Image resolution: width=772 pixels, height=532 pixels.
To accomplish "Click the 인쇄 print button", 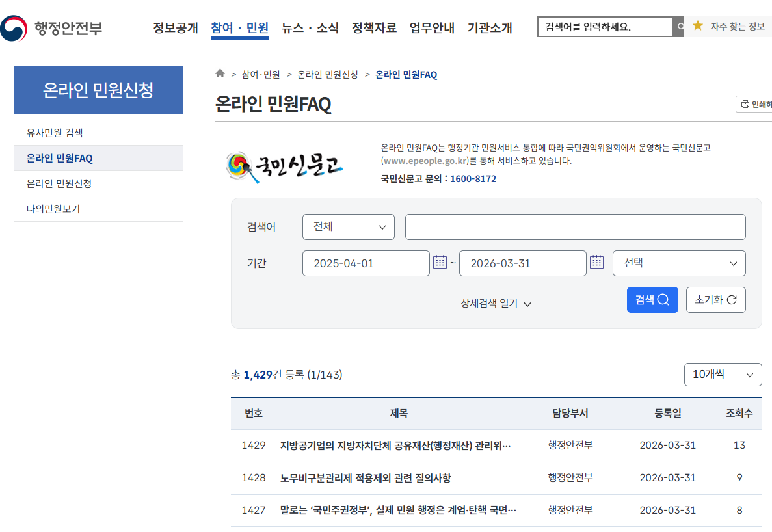I will pos(755,104).
